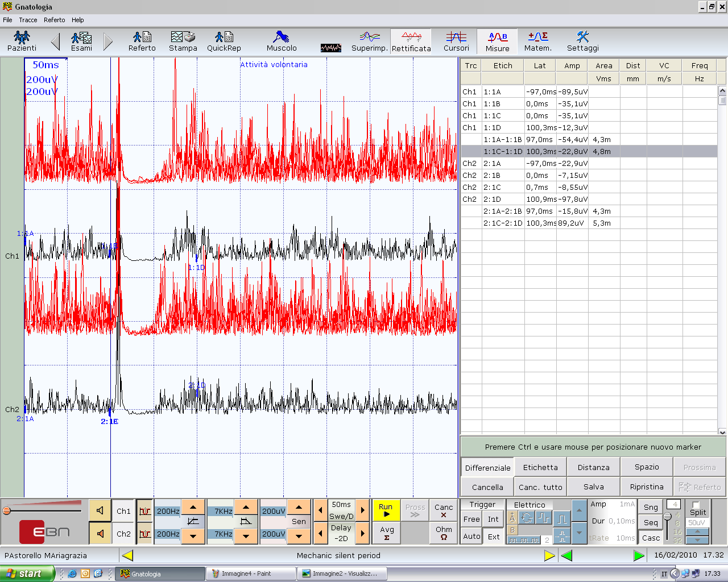The image size is (728, 582).
Task: Increase the 200Hz low-cut filter
Action: click(193, 507)
